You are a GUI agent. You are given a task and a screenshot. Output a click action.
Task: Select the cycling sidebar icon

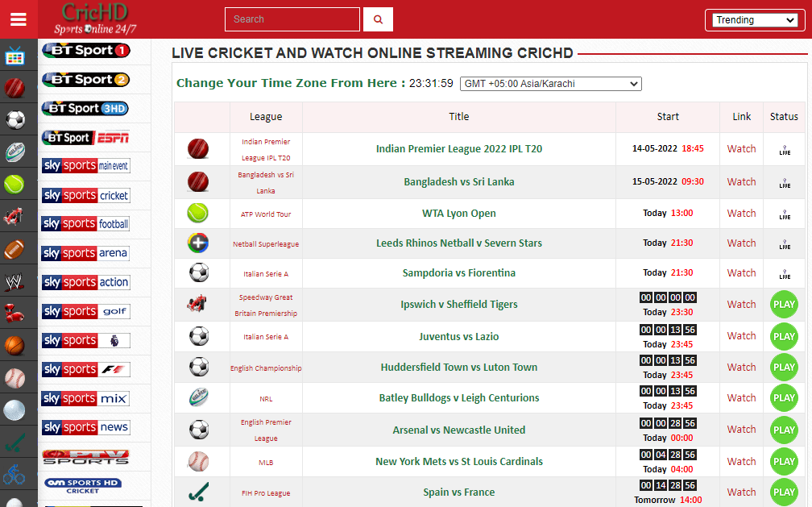coord(14,474)
